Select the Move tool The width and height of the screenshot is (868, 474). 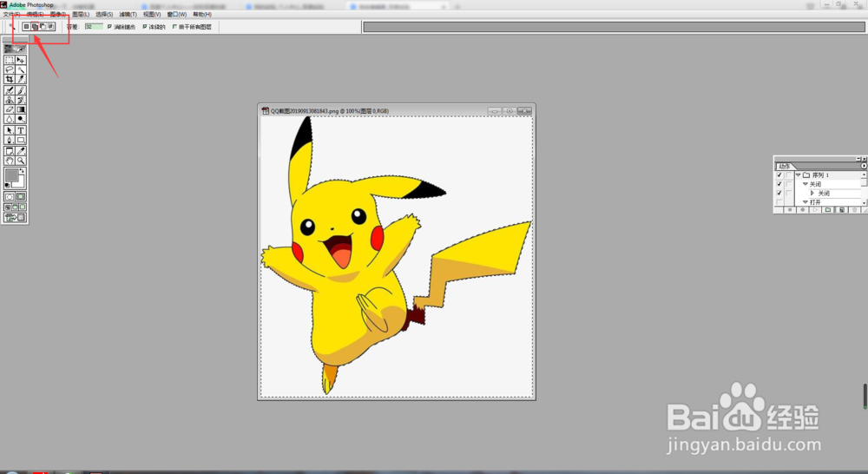tap(21, 60)
